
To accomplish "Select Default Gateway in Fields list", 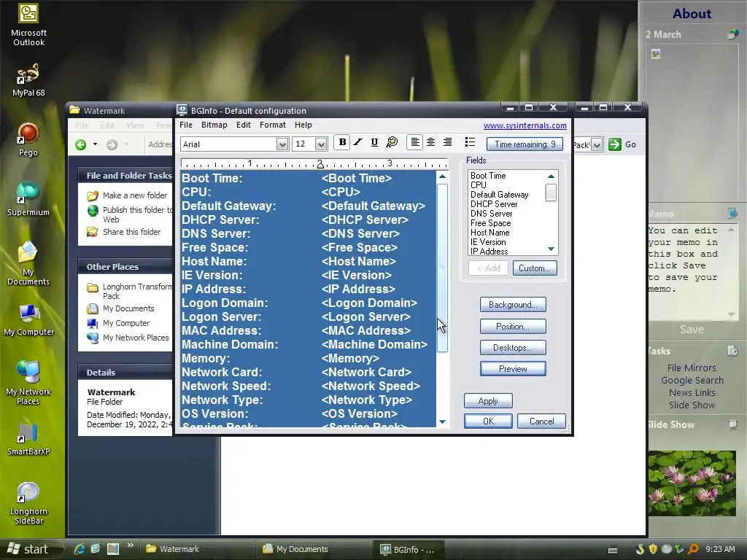I will 499,195.
